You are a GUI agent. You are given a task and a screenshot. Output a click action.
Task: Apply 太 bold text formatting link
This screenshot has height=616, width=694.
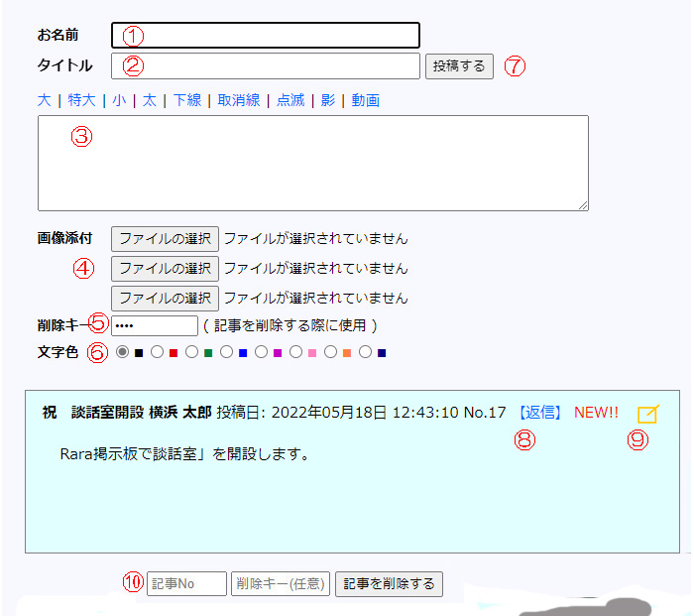click(x=150, y=100)
